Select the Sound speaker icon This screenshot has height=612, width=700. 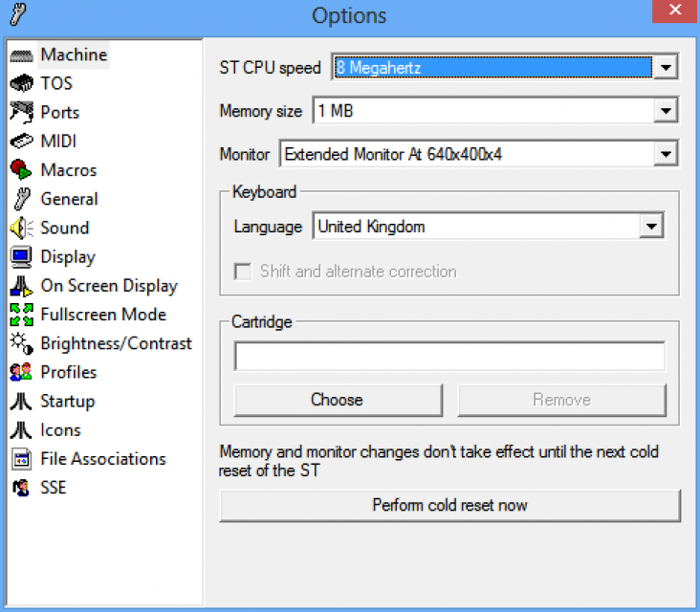pos(21,229)
